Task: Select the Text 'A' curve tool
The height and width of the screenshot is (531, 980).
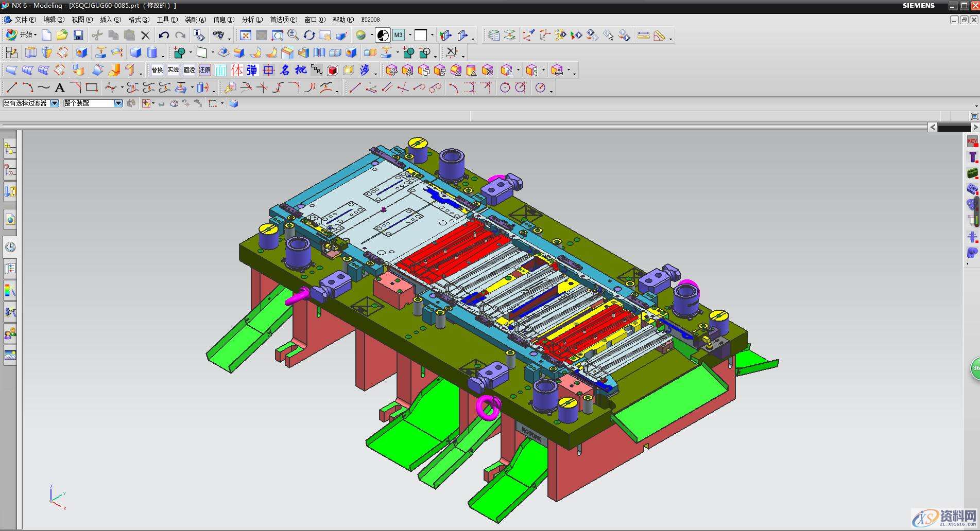Action: pos(60,88)
